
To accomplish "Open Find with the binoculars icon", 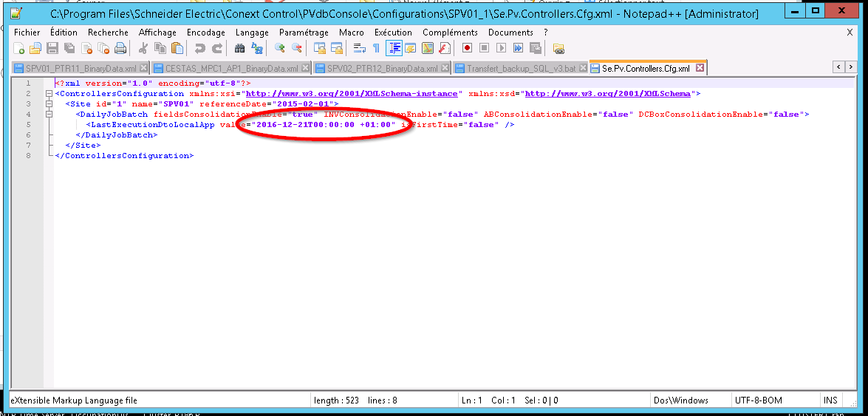I will tap(239, 49).
